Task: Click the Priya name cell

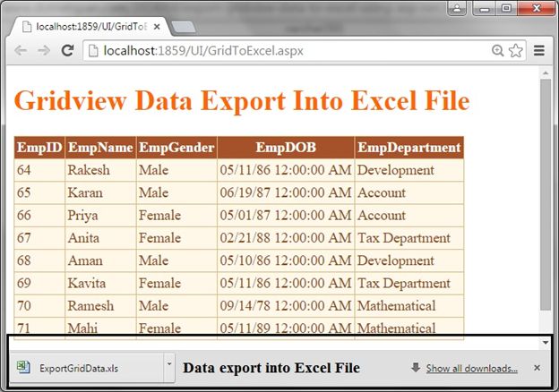Action: 100,216
